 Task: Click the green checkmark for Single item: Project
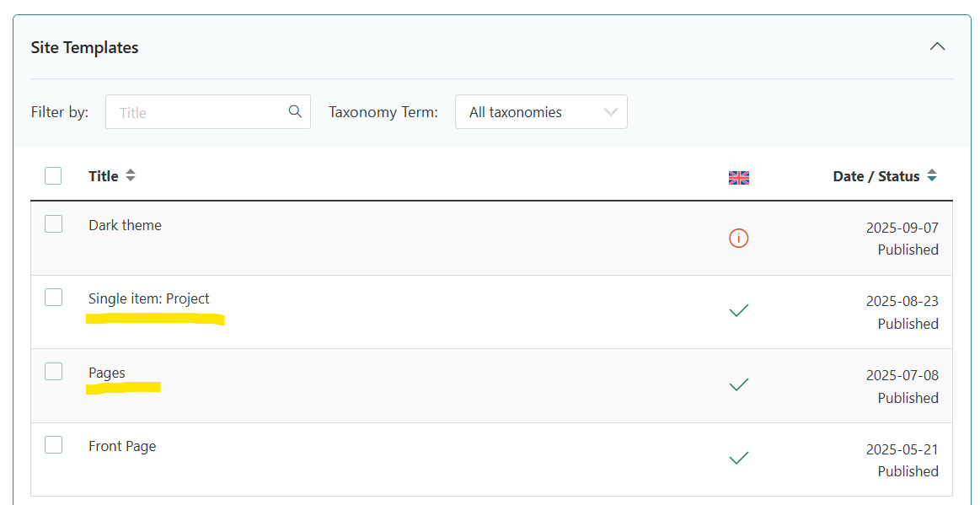(x=739, y=311)
